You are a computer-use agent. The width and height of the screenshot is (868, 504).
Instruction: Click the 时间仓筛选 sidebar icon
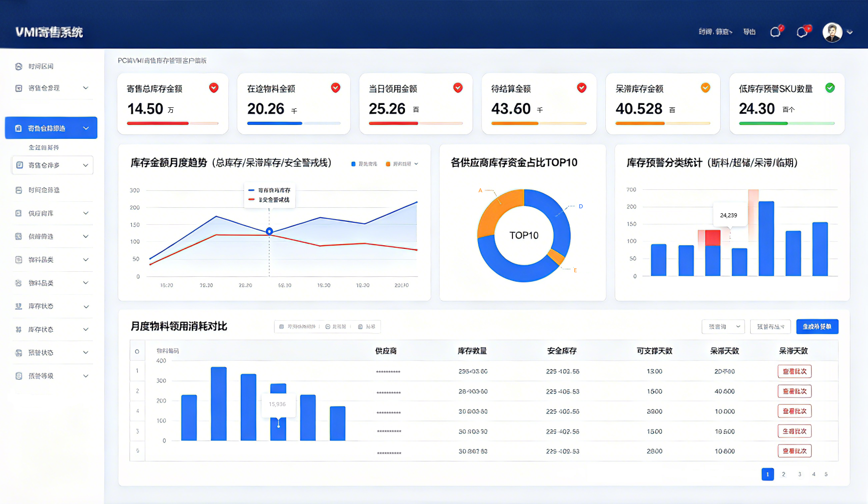pos(18,190)
